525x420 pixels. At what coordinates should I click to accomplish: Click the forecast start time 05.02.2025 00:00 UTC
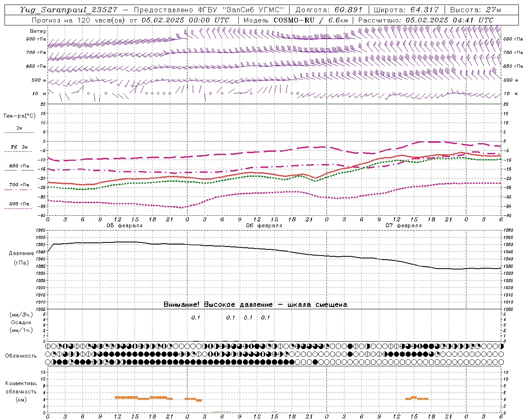[x=185, y=20]
